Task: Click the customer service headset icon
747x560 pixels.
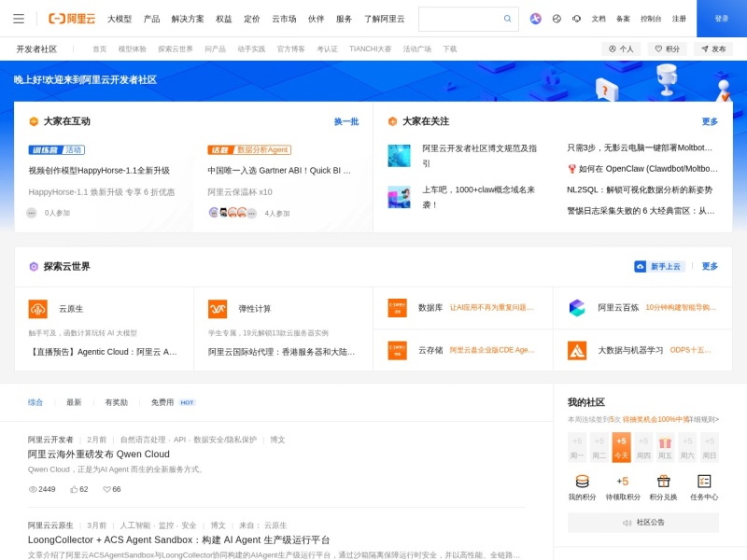Action: tap(576, 19)
